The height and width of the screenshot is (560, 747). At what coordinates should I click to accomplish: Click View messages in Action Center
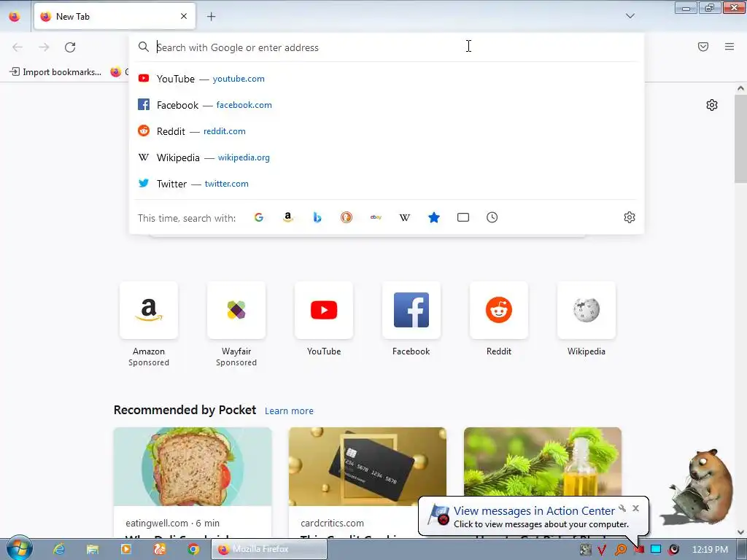coord(534,511)
